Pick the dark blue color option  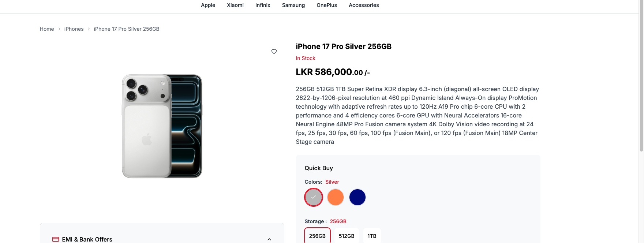click(357, 197)
